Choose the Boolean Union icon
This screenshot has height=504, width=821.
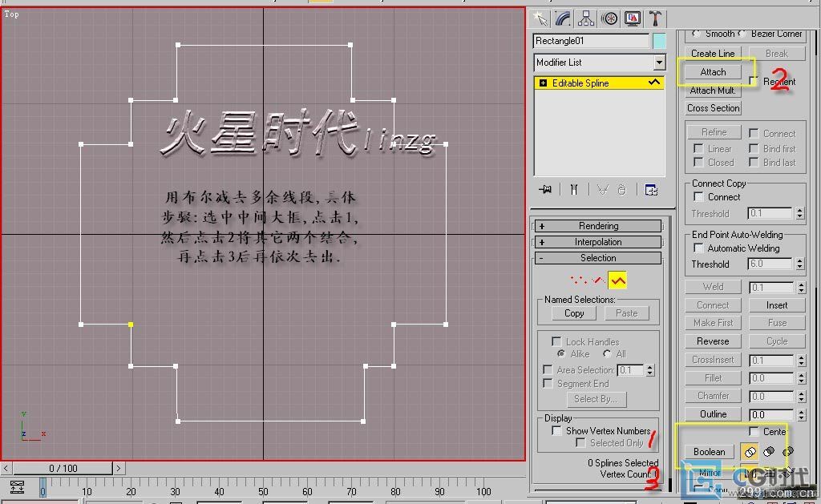click(x=750, y=452)
